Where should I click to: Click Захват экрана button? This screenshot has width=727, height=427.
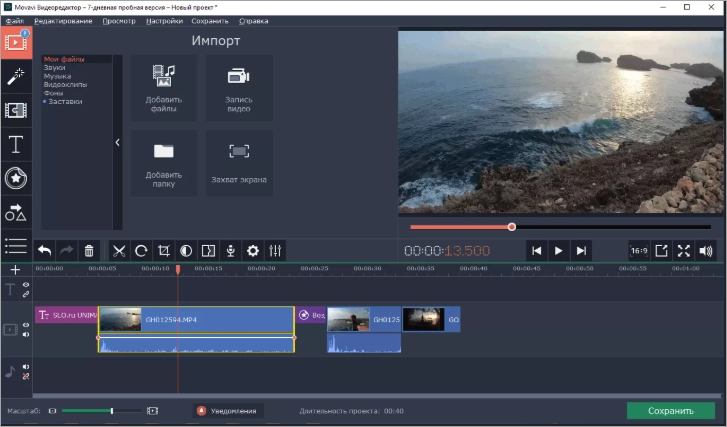coord(239,163)
